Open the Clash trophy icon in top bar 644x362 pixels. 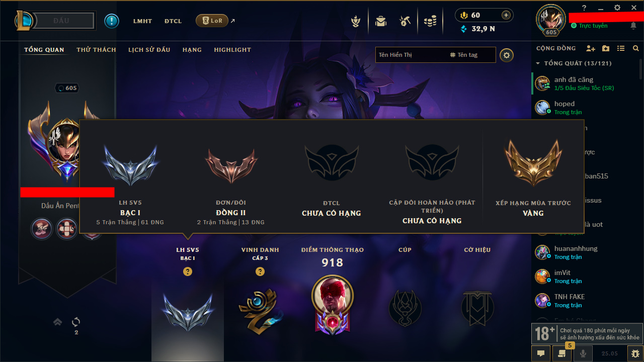point(356,21)
